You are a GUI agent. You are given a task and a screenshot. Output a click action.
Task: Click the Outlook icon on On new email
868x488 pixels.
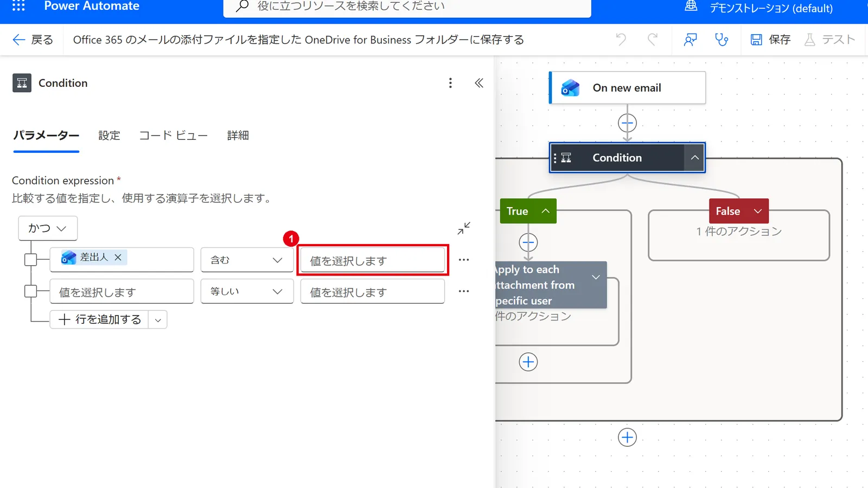click(570, 88)
